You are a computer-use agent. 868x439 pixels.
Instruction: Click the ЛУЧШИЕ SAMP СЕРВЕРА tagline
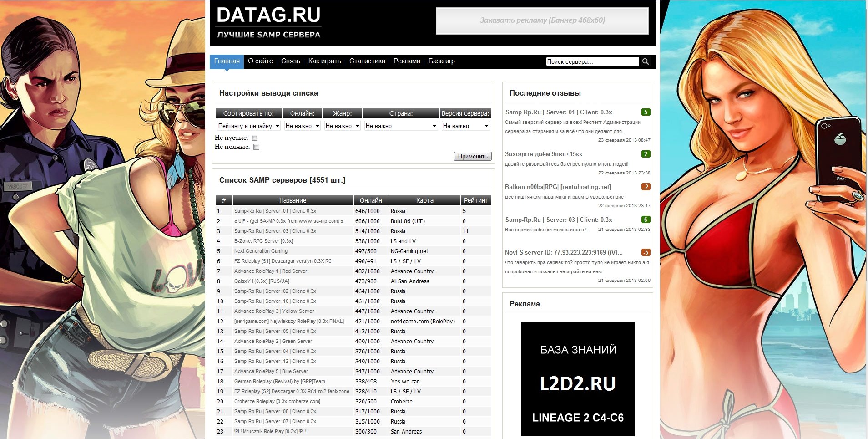click(268, 35)
